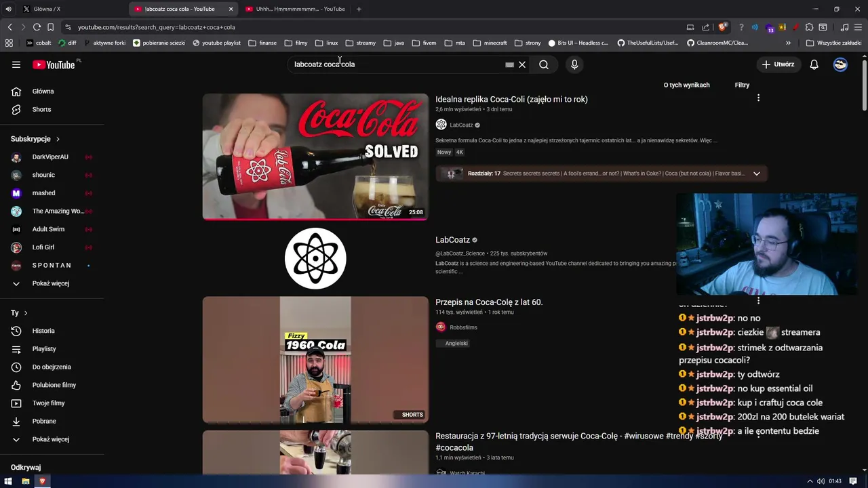Open the cobalt bookmark
Image resolution: width=868 pixels, height=488 pixels.
39,43
